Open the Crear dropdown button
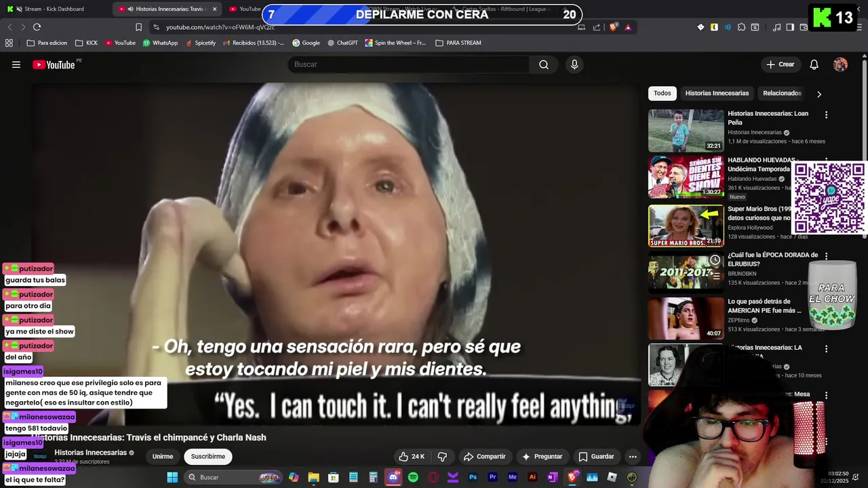This screenshot has width=868, height=488. click(x=780, y=64)
